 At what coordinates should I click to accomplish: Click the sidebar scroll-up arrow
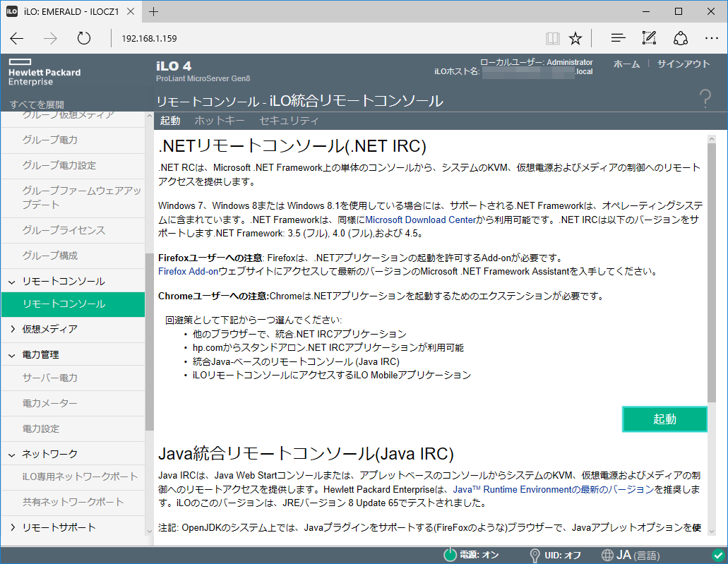149,116
